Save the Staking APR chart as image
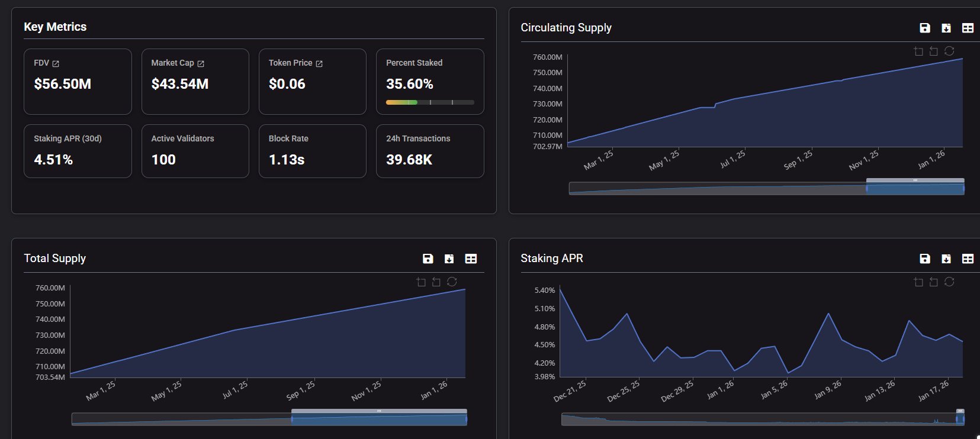 [x=925, y=259]
